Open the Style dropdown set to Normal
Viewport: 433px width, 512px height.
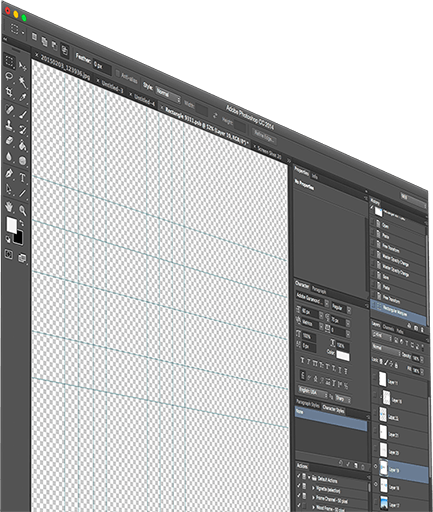(x=168, y=95)
